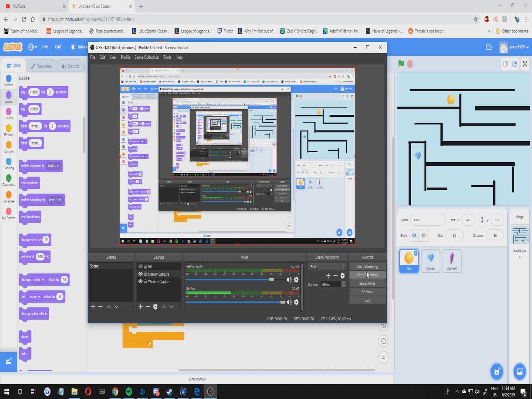The height and width of the screenshot is (399, 532).
Task: Open the jmac1129 account dropdown
Action: click(514, 47)
